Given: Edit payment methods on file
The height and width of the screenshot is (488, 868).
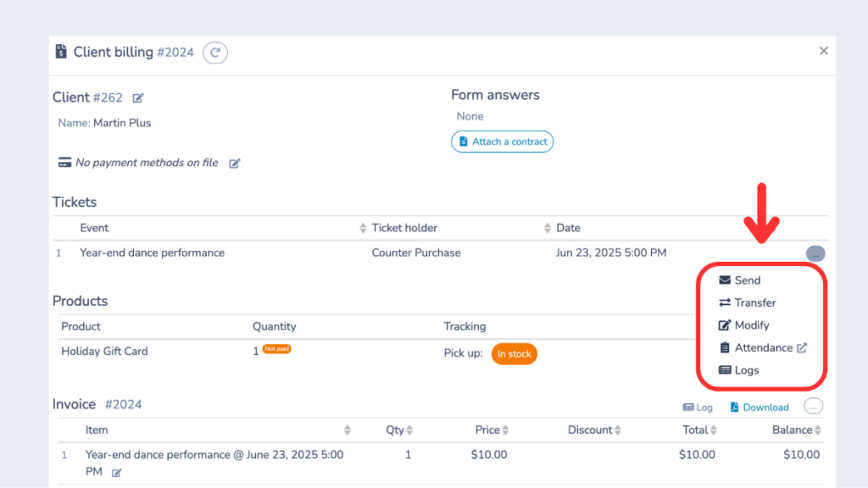Looking at the screenshot, I should click(x=234, y=162).
